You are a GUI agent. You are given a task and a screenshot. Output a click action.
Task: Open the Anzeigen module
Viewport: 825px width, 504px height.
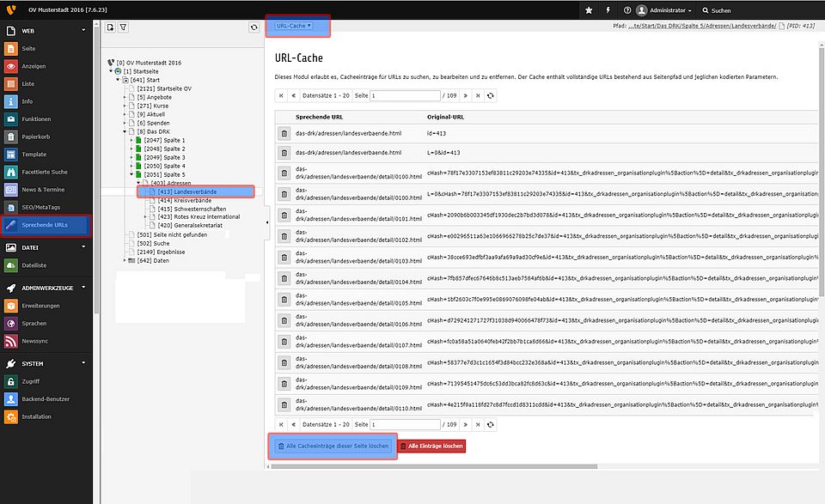[34, 66]
